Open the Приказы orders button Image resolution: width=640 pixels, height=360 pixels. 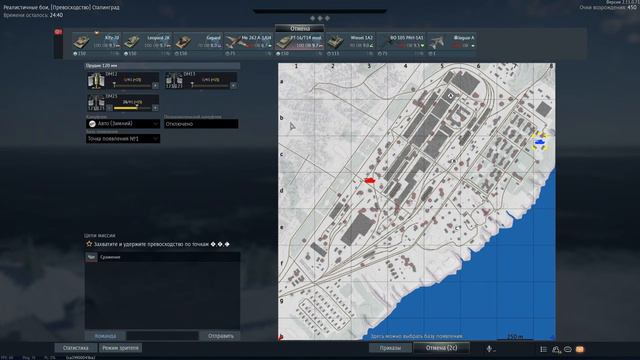(x=390, y=348)
